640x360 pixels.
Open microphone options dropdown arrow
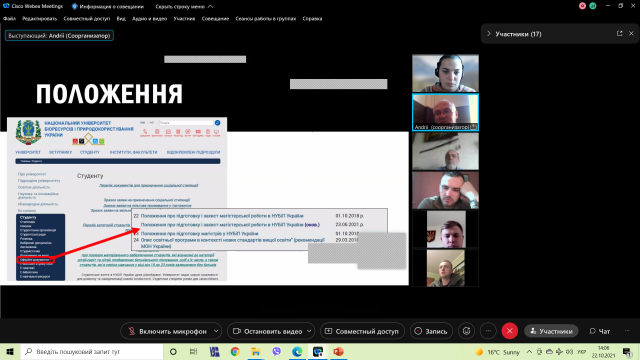click(216, 331)
